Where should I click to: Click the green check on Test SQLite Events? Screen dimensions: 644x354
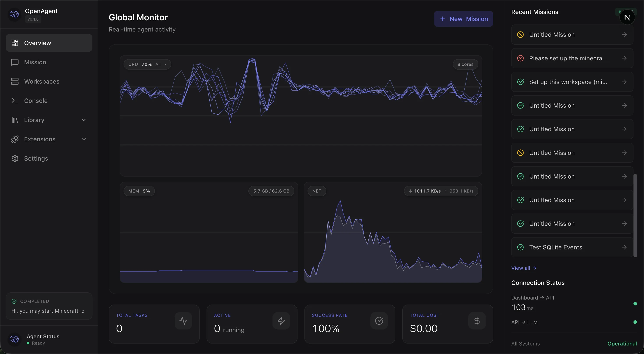[x=520, y=247]
